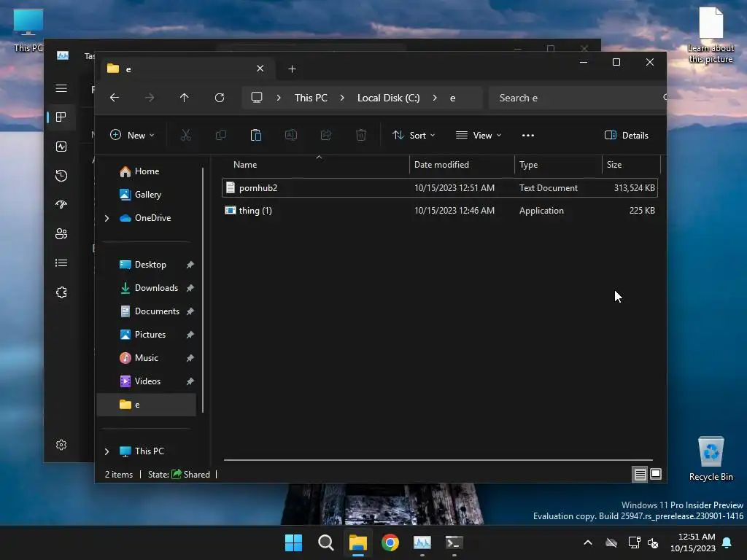
Task: Unpin Desktop from Quick access pin icon
Action: coord(190,265)
